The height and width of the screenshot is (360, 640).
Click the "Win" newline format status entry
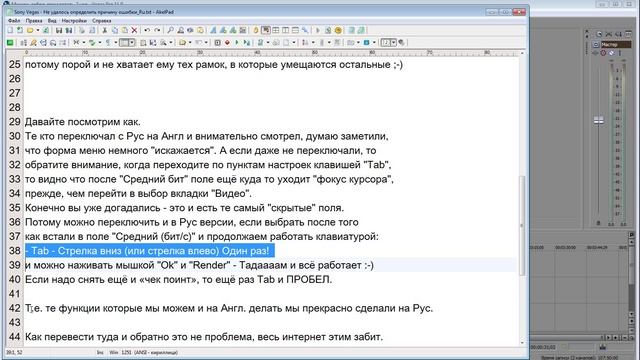pos(113,352)
